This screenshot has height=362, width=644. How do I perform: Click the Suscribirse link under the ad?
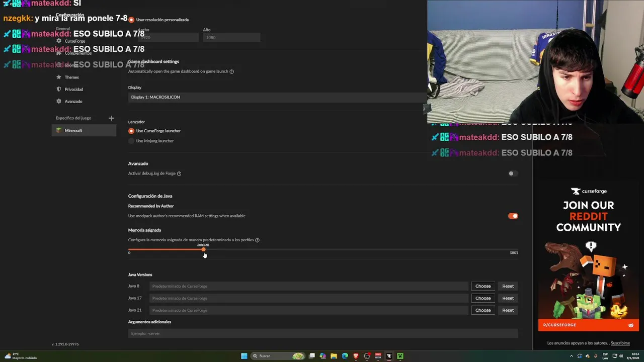[620, 343]
